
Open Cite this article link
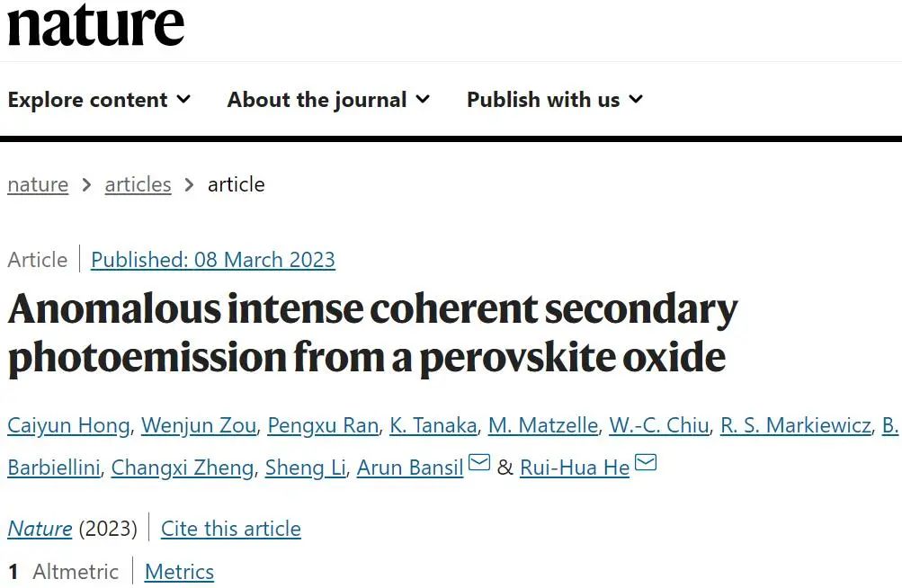click(231, 528)
